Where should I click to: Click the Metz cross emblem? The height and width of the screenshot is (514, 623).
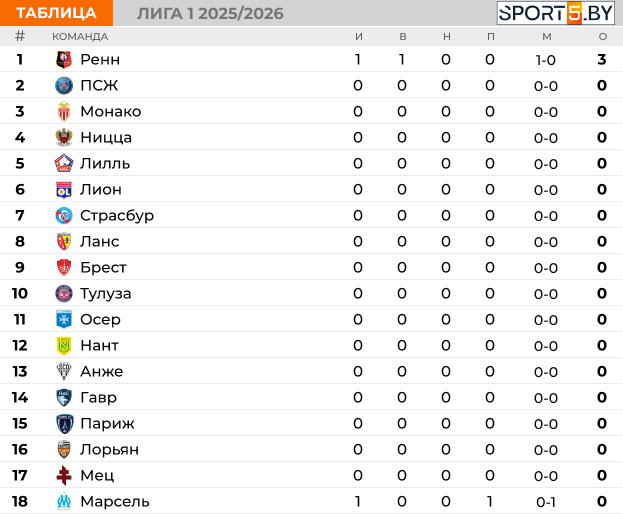64,475
